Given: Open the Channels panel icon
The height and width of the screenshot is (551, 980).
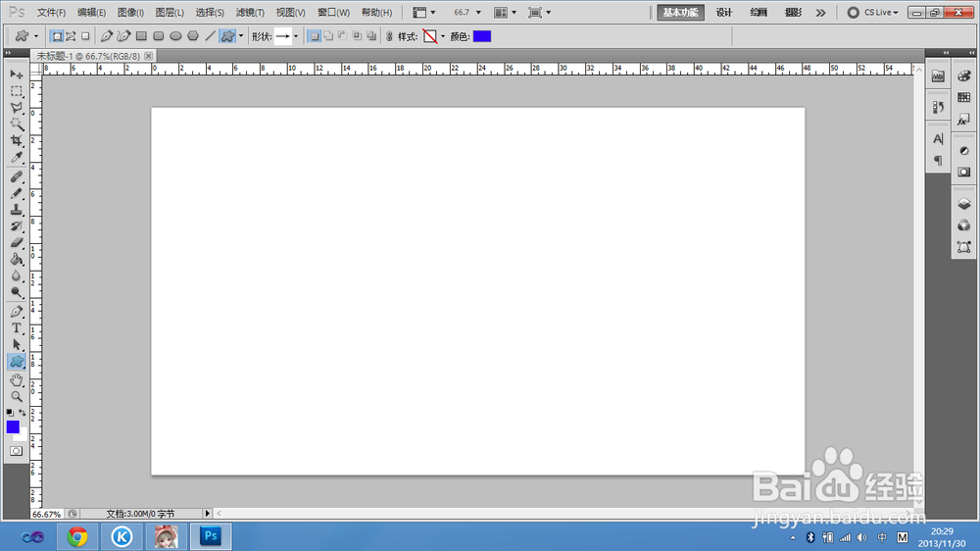Looking at the screenshot, I should pyautogui.click(x=963, y=225).
